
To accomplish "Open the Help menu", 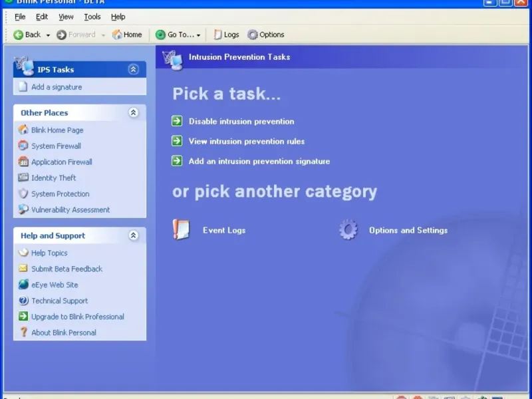I will [x=118, y=17].
